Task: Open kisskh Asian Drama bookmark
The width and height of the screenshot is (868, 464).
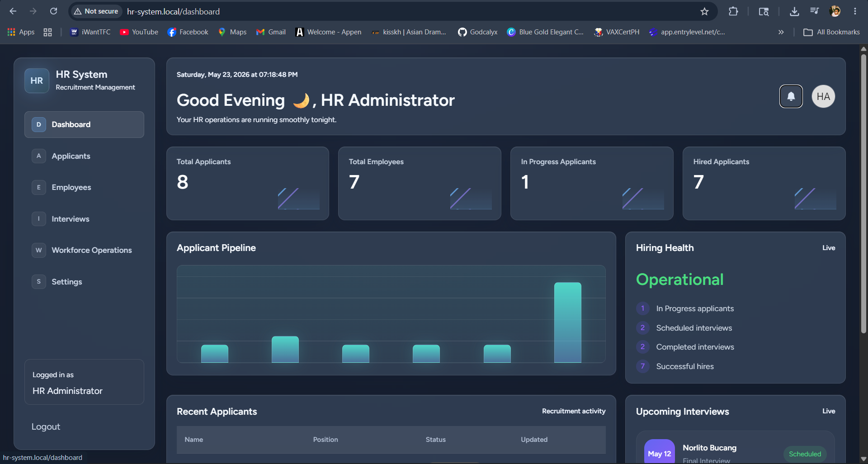Action: 409,32
